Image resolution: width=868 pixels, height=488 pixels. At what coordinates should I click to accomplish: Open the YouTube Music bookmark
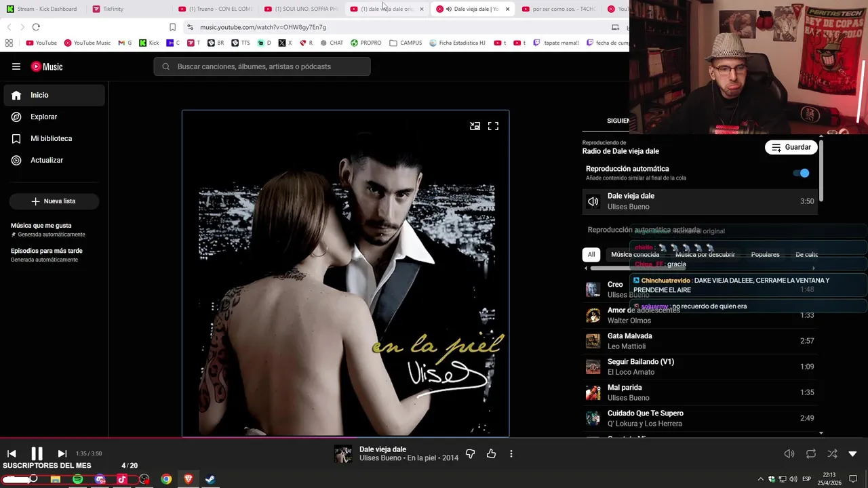click(87, 43)
